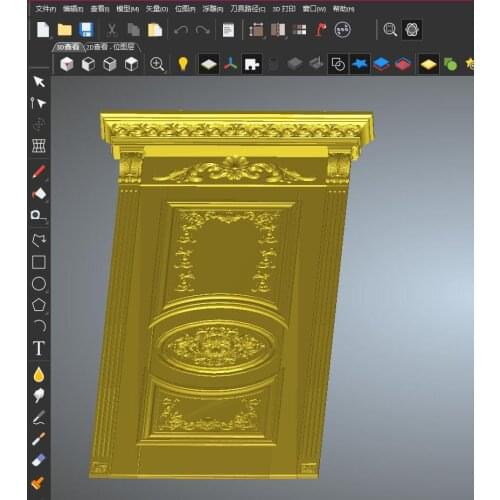
Task: Select the tape measure tool
Action: pyautogui.click(x=38, y=216)
